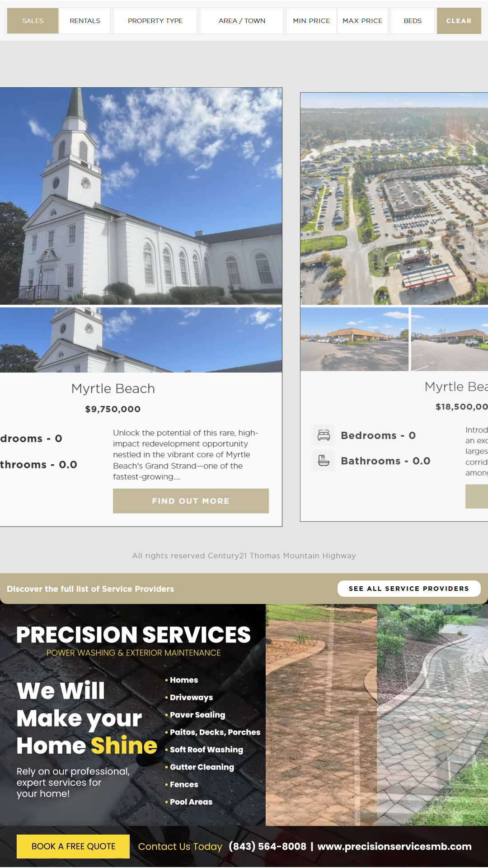
Task: Click the bathtub icon beside Bathrooms
Action: [x=324, y=461]
